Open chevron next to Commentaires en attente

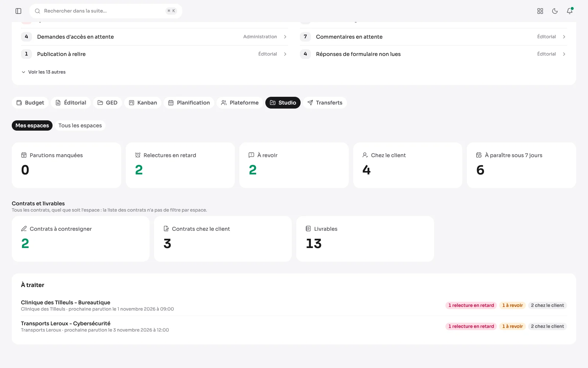(x=564, y=37)
